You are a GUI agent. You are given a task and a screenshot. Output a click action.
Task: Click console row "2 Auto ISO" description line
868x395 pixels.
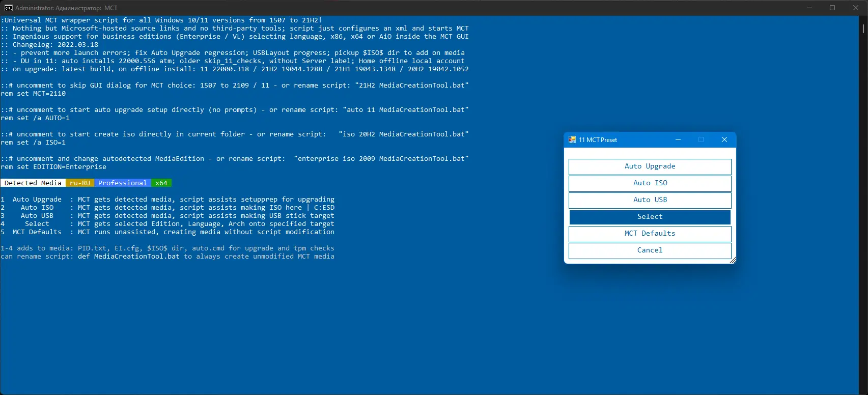(167, 208)
